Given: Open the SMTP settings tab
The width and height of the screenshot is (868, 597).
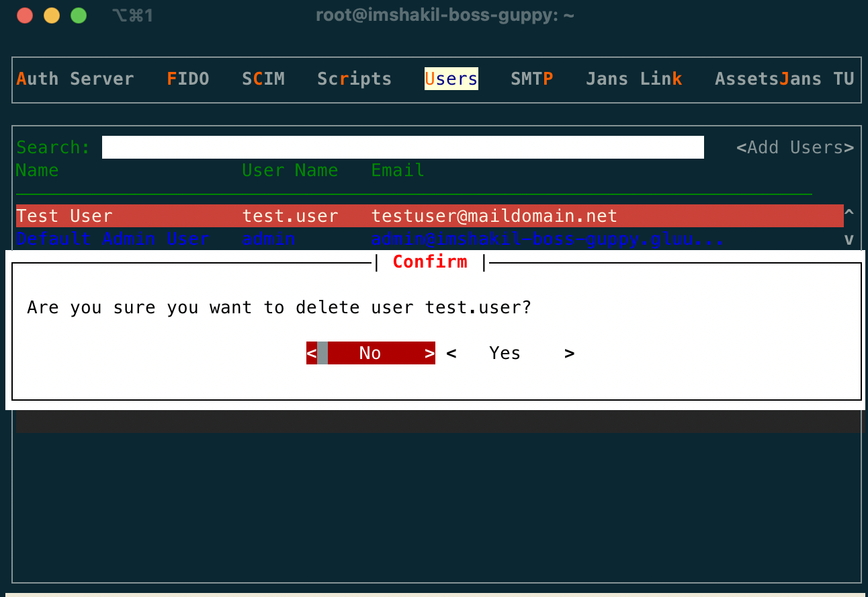Looking at the screenshot, I should click(x=531, y=79).
